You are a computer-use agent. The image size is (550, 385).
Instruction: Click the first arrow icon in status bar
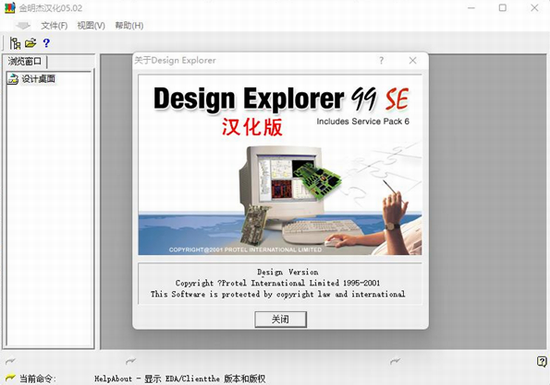10,360
